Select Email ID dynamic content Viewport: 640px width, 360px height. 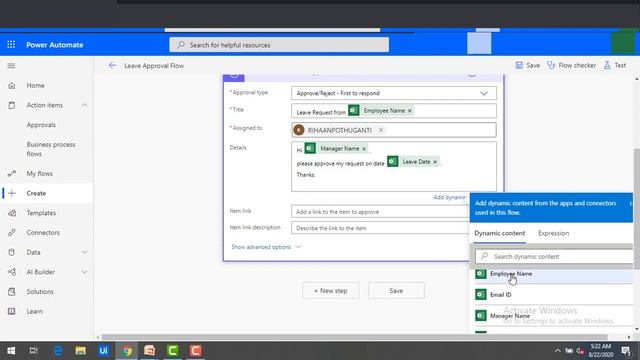pos(554,294)
